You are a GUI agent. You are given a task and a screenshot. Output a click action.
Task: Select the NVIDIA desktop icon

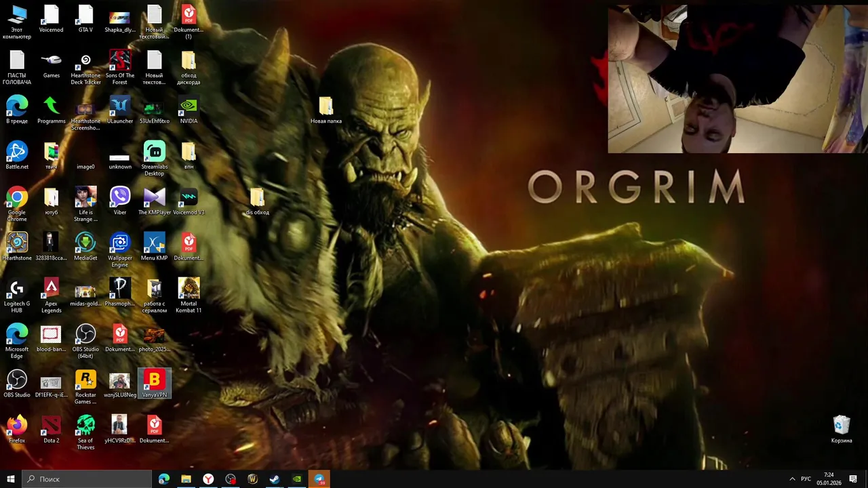(x=189, y=110)
